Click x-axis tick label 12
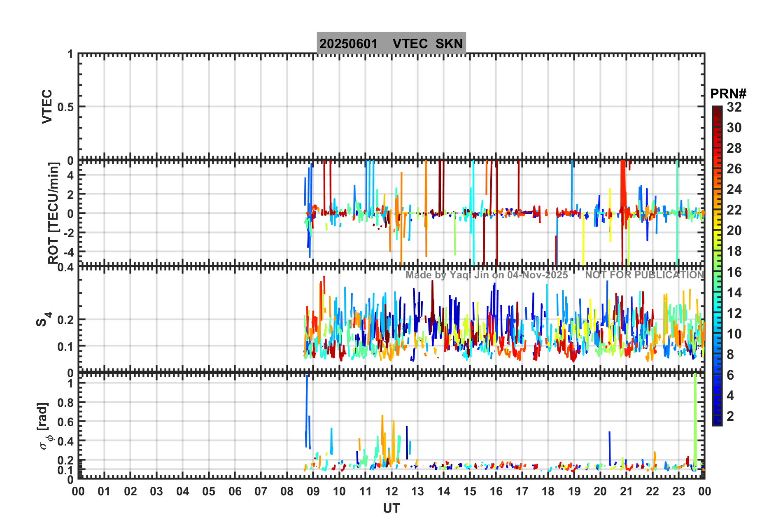 click(x=391, y=491)
